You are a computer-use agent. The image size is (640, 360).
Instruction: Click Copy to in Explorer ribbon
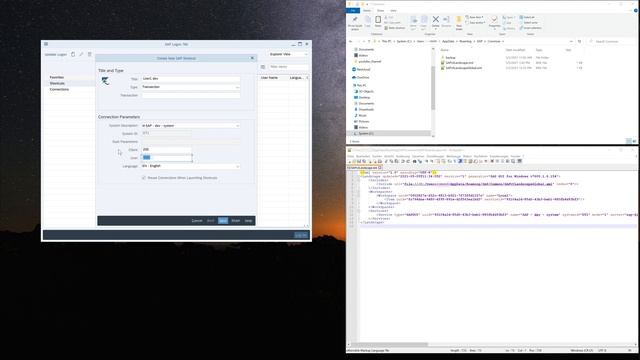(x=424, y=23)
